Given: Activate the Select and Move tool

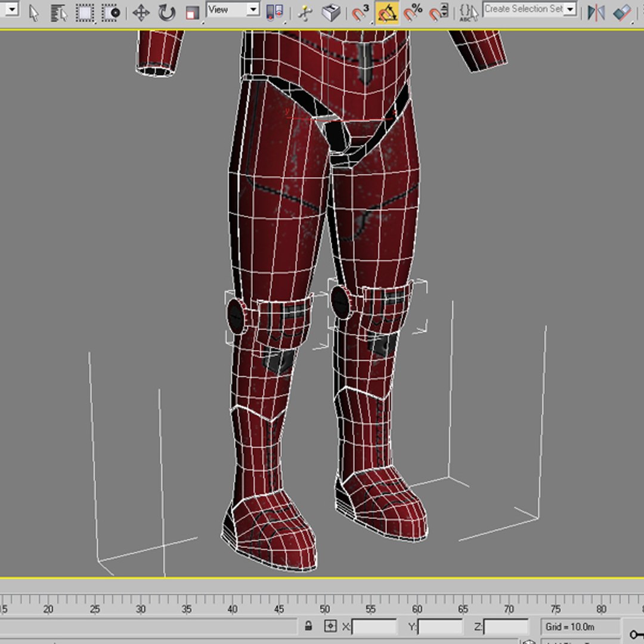Looking at the screenshot, I should point(141,13).
